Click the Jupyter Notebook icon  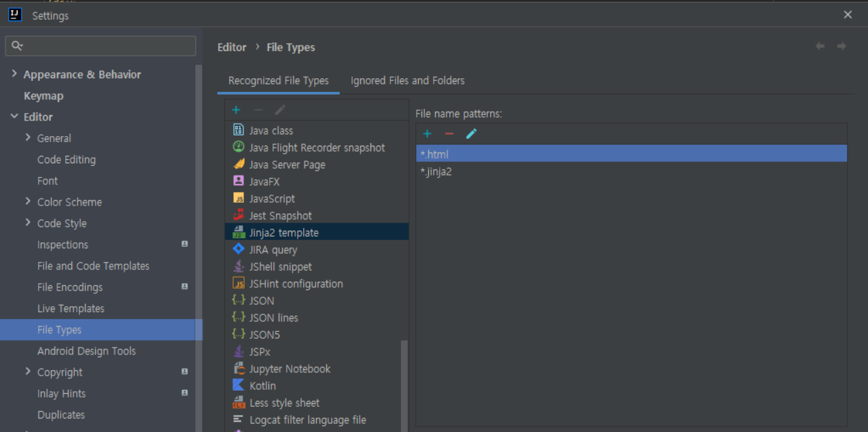(239, 368)
